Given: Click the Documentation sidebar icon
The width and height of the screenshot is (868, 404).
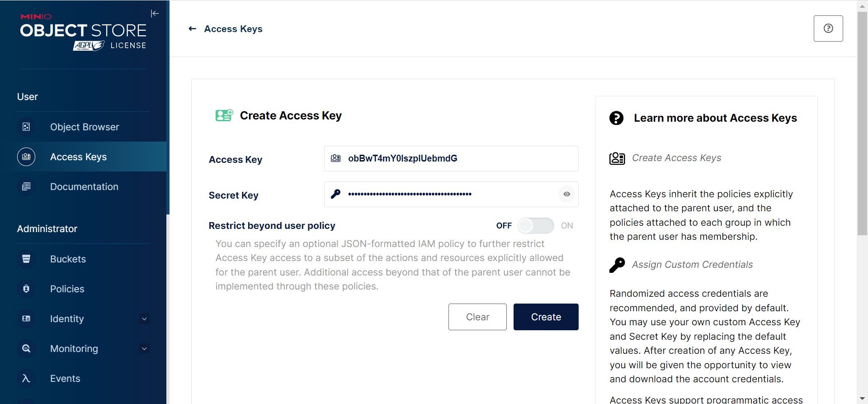Looking at the screenshot, I should 26,187.
